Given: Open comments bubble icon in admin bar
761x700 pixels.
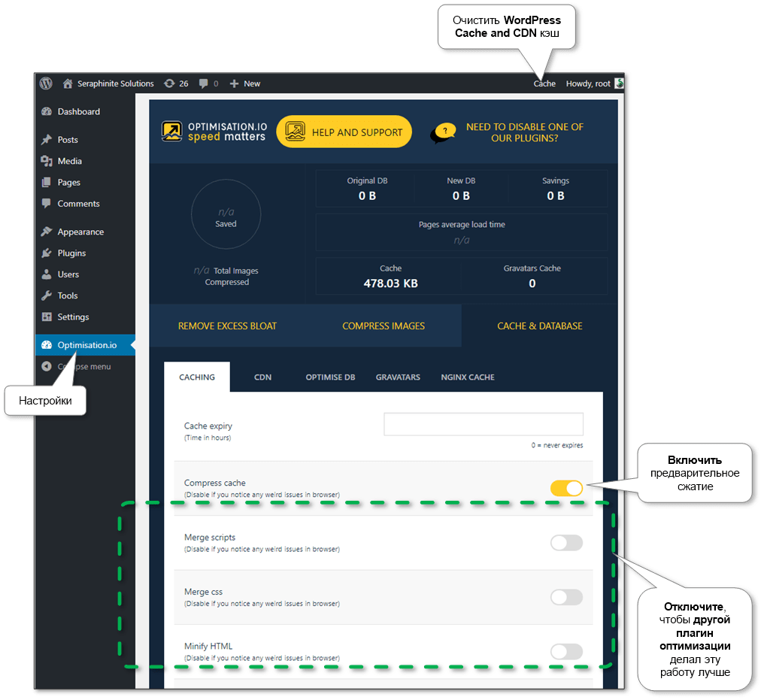Looking at the screenshot, I should coord(203,83).
